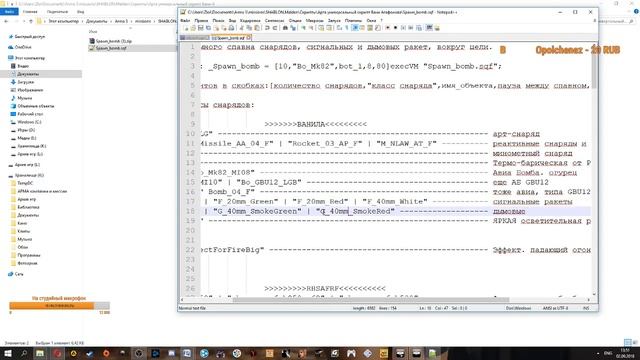Click the Save recorded macro toolbar icon

click(x=419, y=28)
